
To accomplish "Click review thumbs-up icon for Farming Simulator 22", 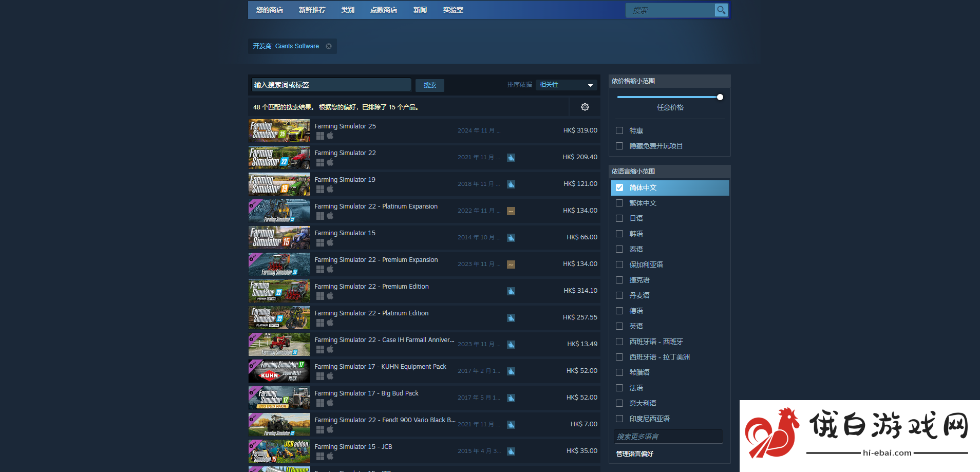I will (x=511, y=158).
